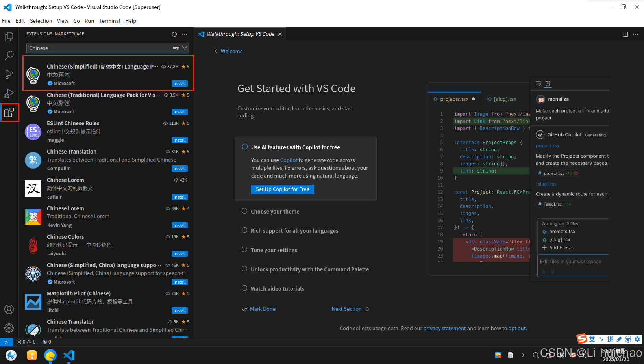Open the Chinese Translation extension icon

coord(33,160)
